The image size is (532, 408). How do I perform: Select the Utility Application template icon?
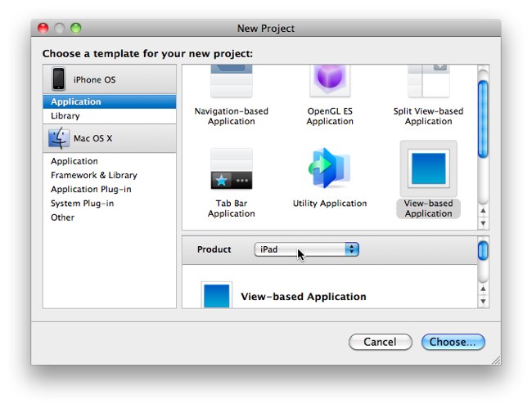pos(330,168)
